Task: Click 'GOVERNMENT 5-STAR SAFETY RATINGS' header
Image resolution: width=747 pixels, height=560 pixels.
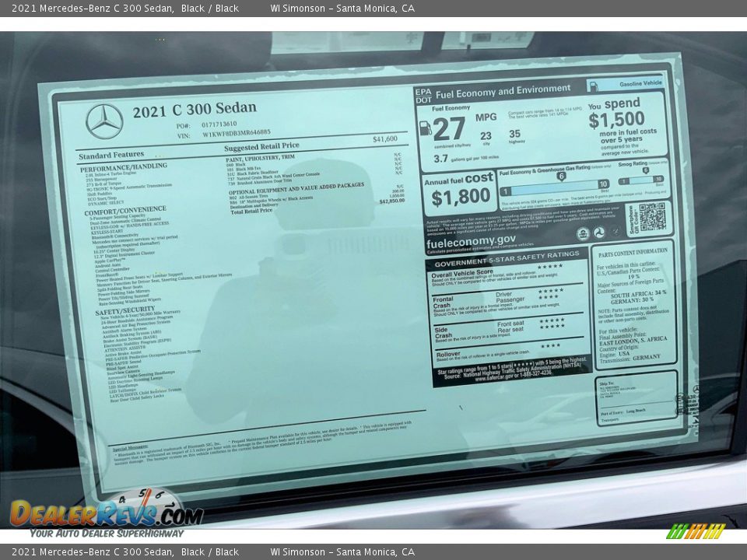Action: click(x=507, y=259)
